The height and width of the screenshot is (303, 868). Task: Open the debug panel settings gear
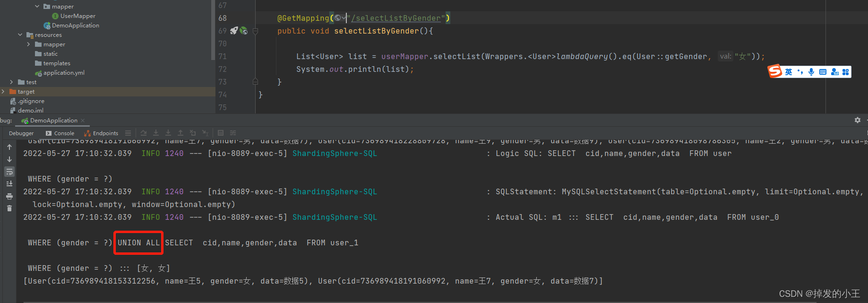(858, 120)
